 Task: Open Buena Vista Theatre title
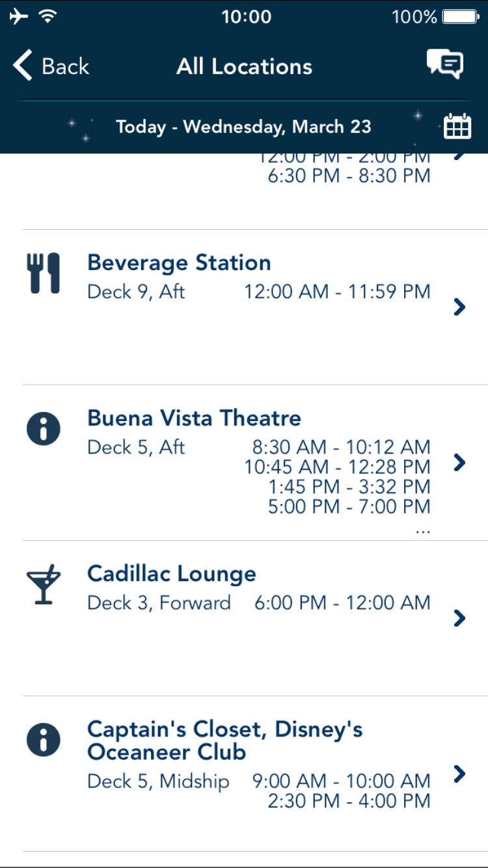click(194, 418)
